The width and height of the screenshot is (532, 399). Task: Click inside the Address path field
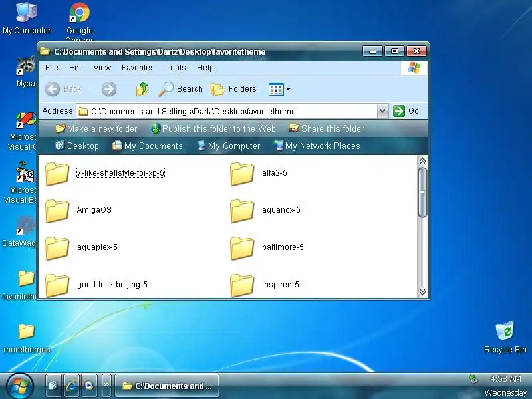227,111
